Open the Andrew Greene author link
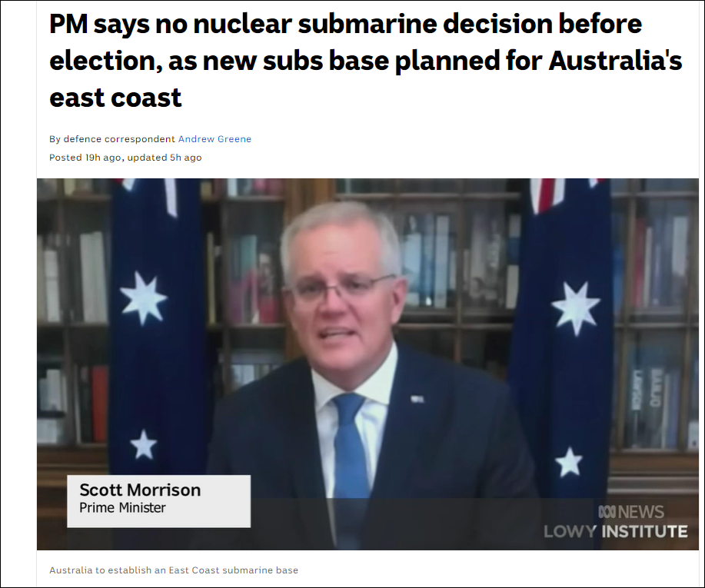Screen dimensions: 705x588 (214, 139)
